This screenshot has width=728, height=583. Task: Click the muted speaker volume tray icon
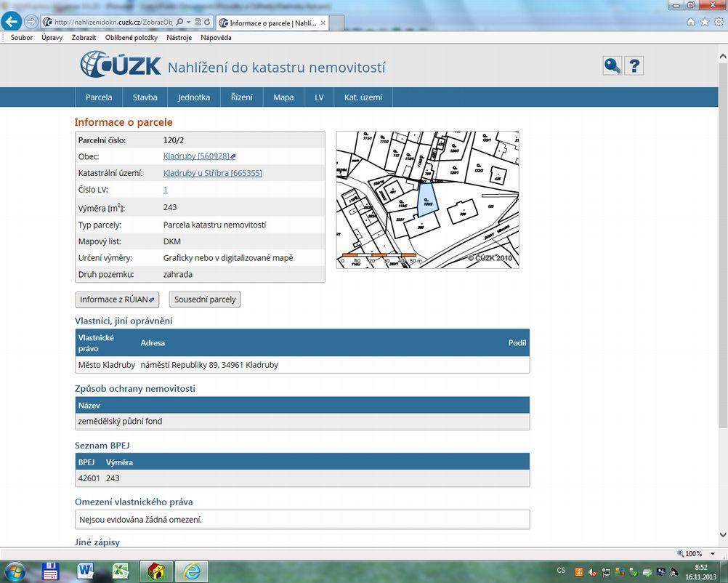[x=592, y=572]
